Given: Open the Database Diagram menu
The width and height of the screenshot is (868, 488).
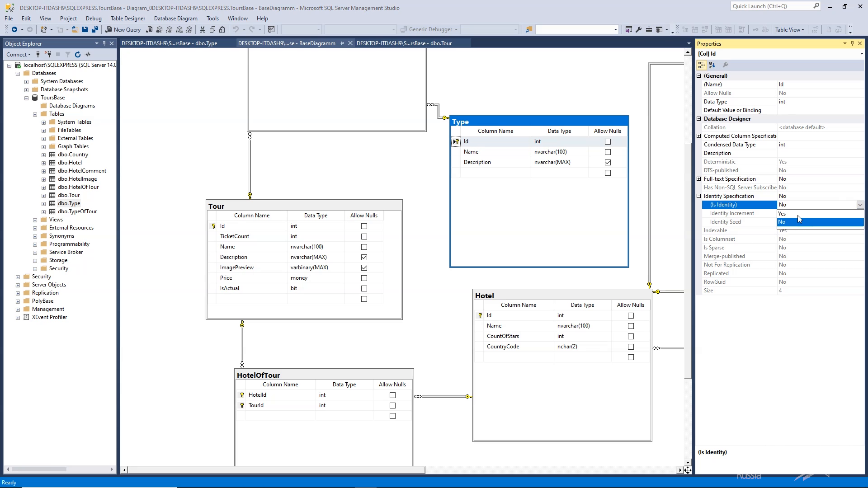Looking at the screenshot, I should 175,18.
